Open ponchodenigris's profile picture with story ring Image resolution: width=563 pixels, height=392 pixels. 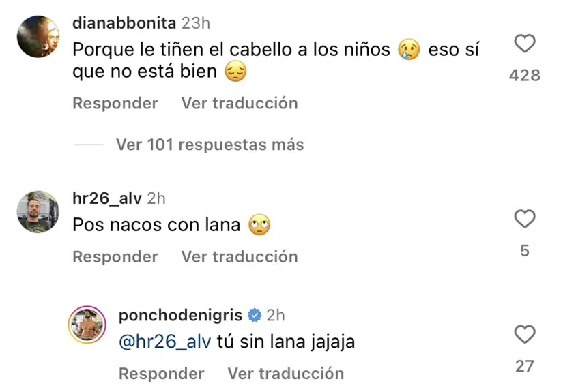click(87, 323)
